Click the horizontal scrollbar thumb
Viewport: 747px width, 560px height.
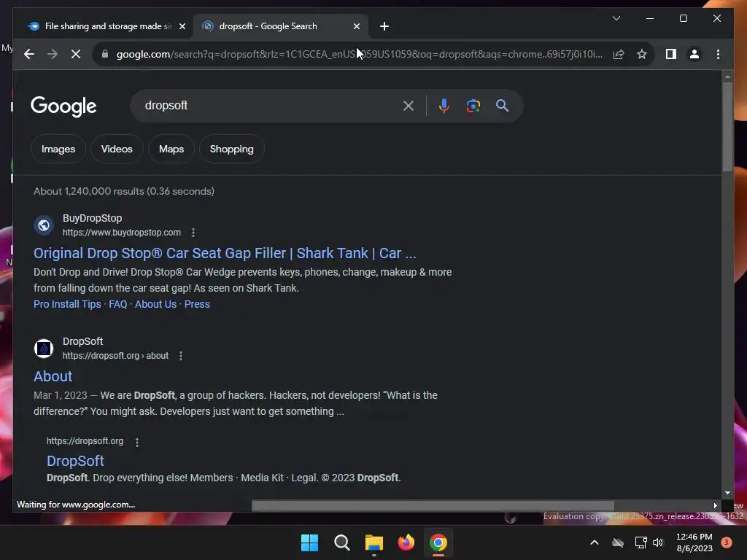point(433,506)
